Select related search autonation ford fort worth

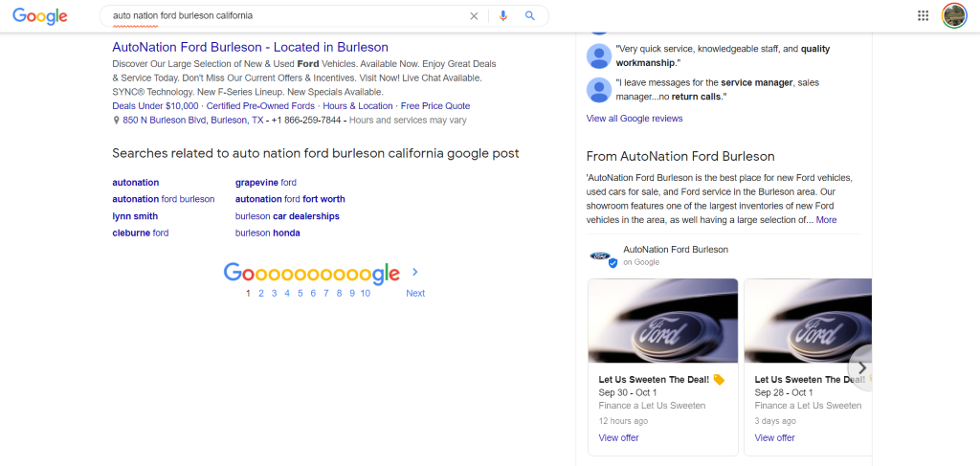[x=290, y=199]
